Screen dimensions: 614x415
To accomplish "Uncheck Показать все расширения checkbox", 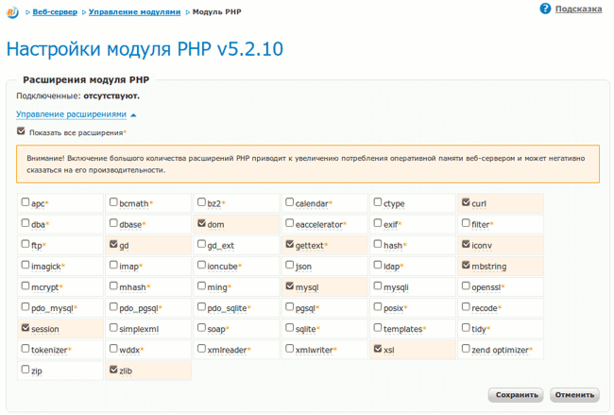I will coord(22,131).
